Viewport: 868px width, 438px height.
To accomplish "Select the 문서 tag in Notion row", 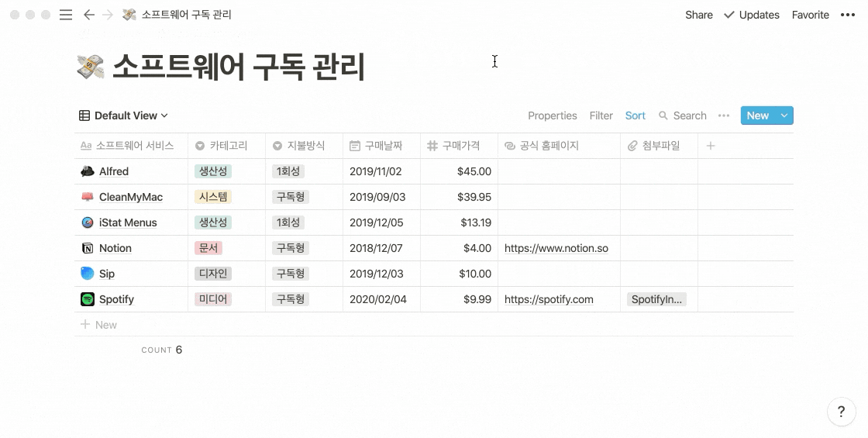I will [x=208, y=248].
